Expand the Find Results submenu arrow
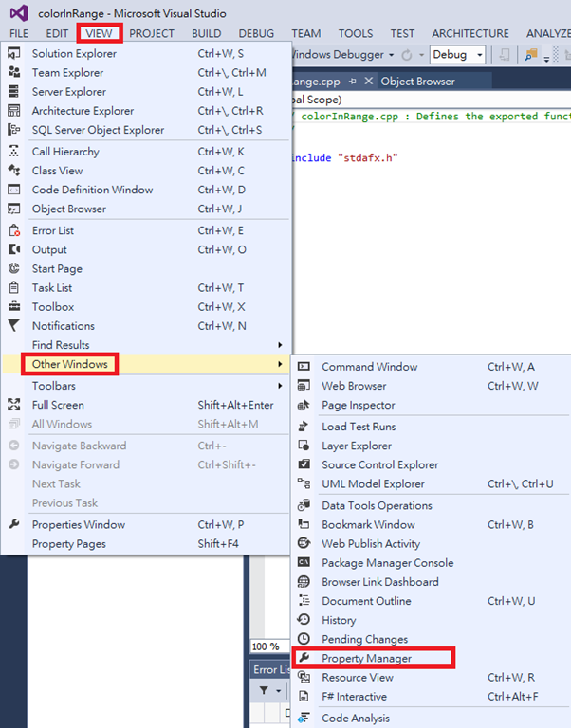Screen dimensions: 571x728 coord(280,345)
